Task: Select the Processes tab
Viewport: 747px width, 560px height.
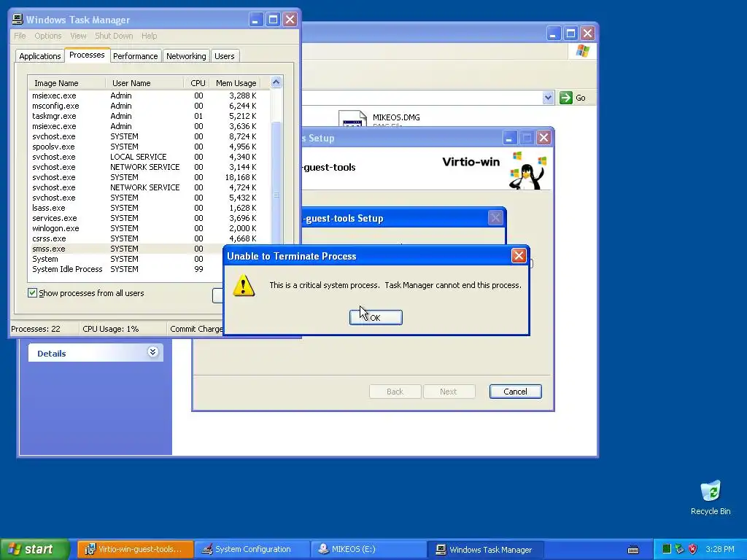Action: click(88, 55)
